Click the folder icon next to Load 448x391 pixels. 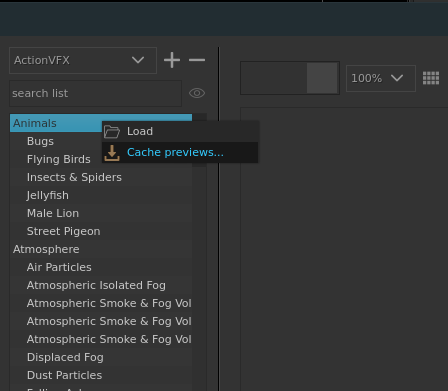112,131
